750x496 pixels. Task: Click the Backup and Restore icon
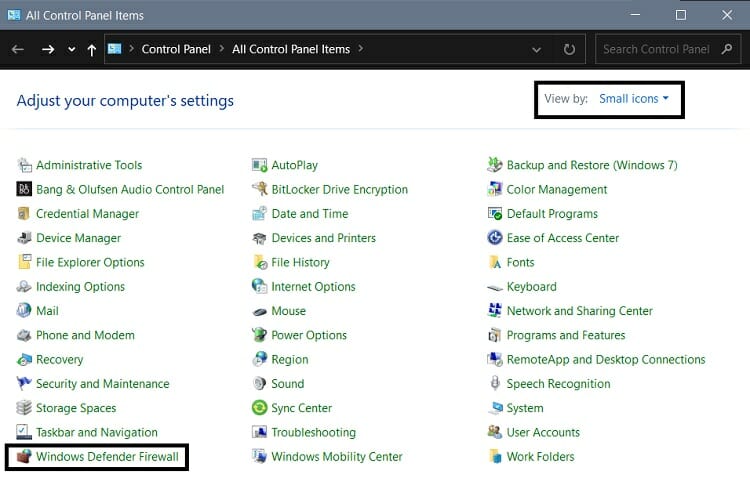click(x=494, y=165)
